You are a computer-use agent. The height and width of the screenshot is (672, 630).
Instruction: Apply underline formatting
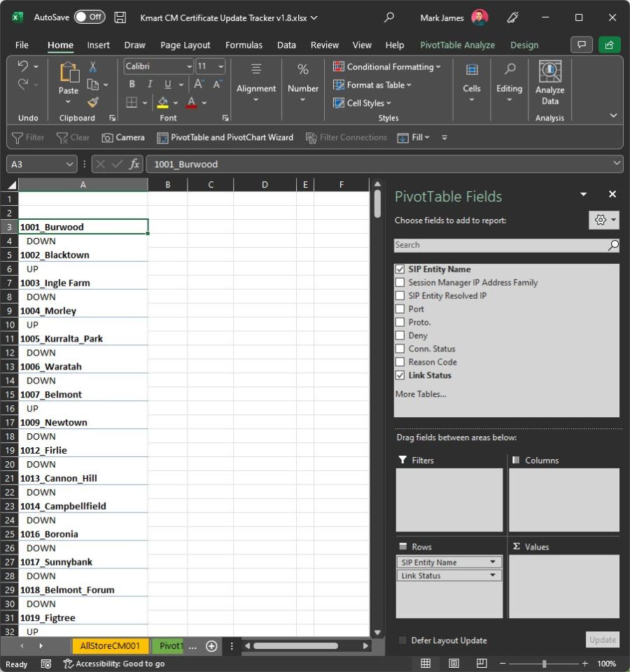[167, 84]
